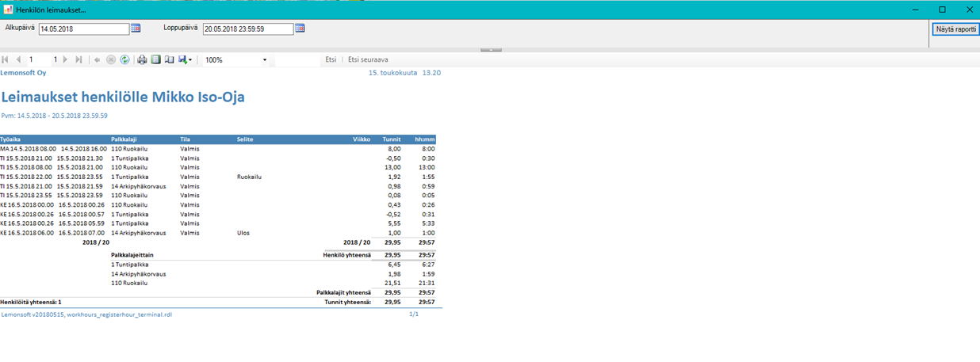The width and height of the screenshot is (980, 362).
Task: Go to next report page
Action: coord(66,60)
